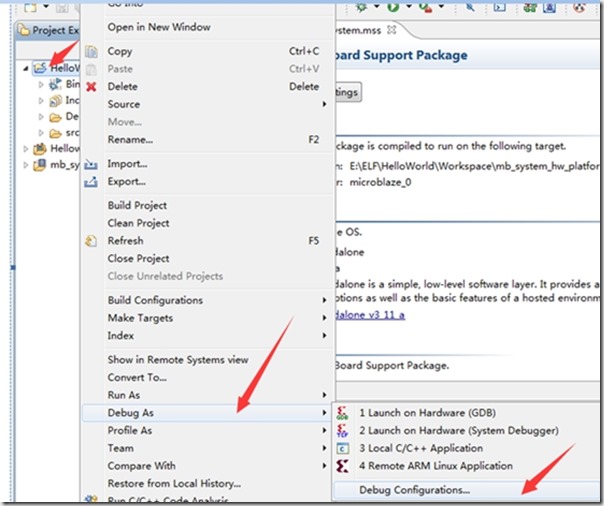Click the Local C/C++ Application icon
This screenshot has height=506, width=604.
[343, 448]
